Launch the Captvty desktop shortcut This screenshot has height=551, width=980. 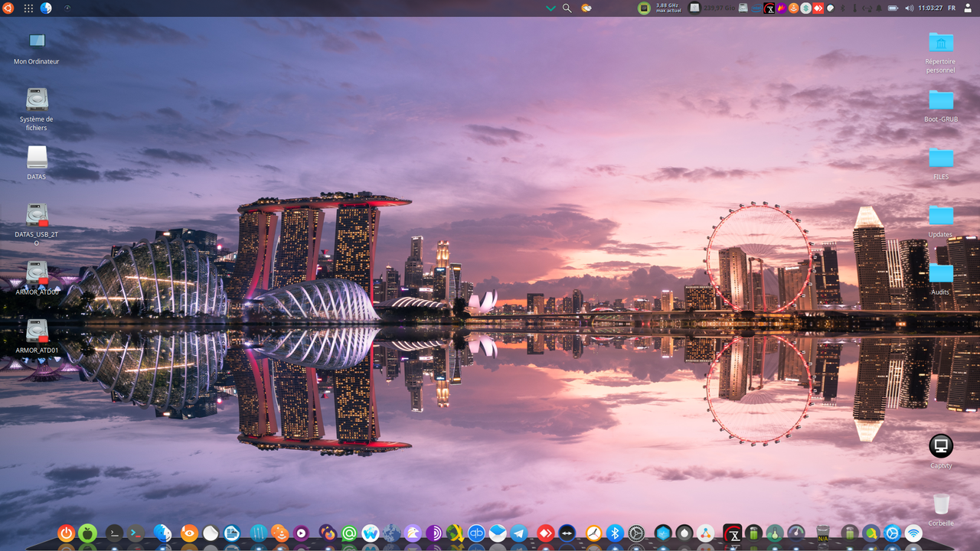pyautogui.click(x=941, y=445)
